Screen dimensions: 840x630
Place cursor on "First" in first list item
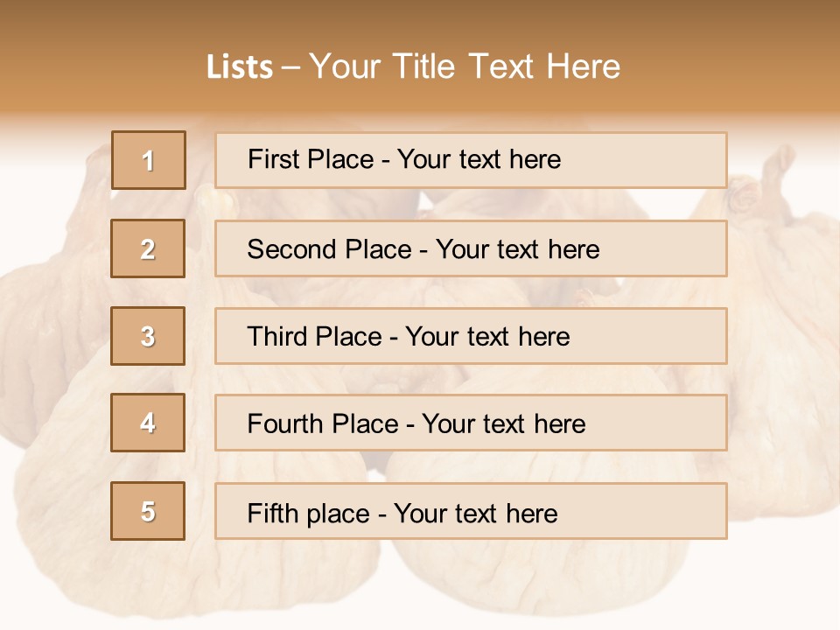coord(275,159)
